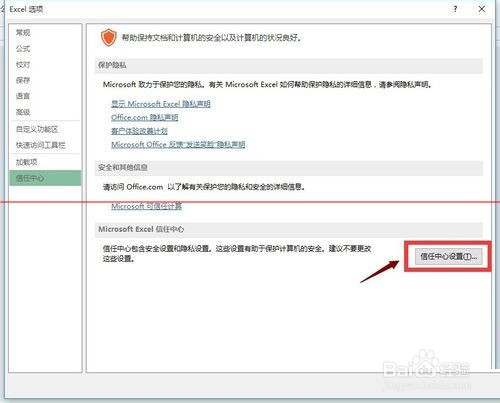500x403 pixels.
Task: Go to the 校对 options page
Action: (x=23, y=65)
